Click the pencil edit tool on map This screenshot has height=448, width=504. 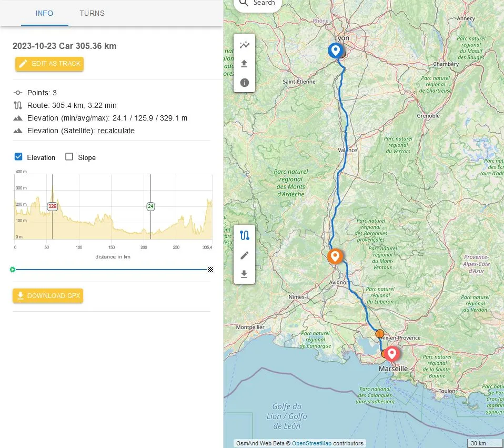pos(244,255)
